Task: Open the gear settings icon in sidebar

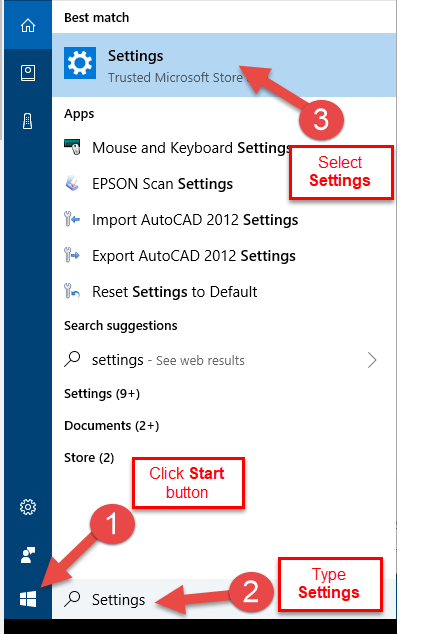Action: 28,507
